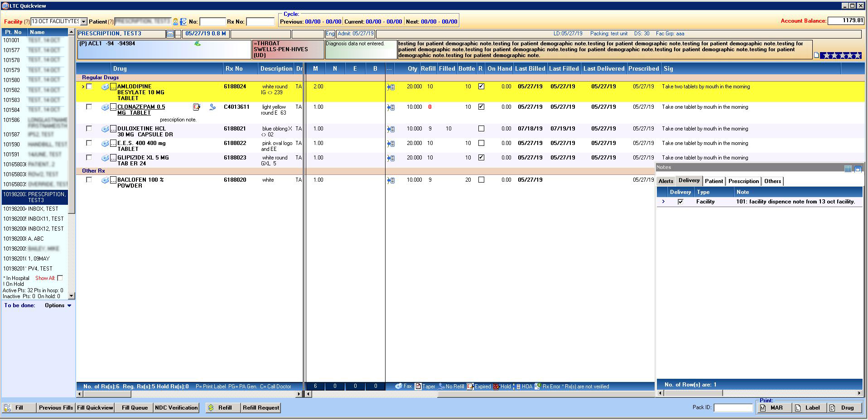Uncheck the R checkbox on the Amlodipine row
The image size is (868, 420).
(481, 87)
